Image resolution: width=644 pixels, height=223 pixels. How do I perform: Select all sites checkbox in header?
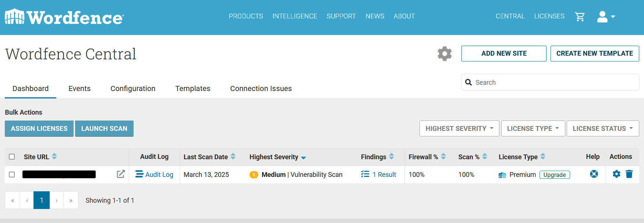(x=12, y=157)
